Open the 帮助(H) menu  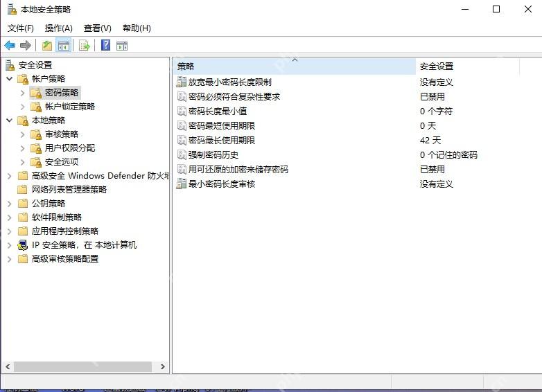pos(137,28)
